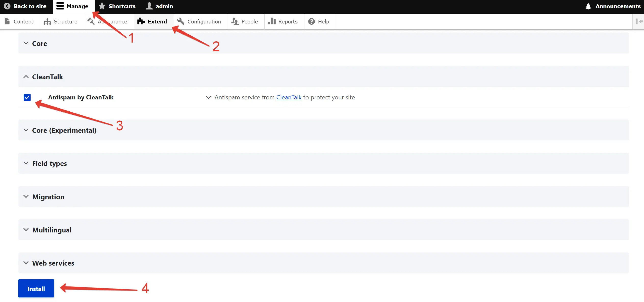
Task: Click the Shortcuts star icon
Action: [x=102, y=6]
